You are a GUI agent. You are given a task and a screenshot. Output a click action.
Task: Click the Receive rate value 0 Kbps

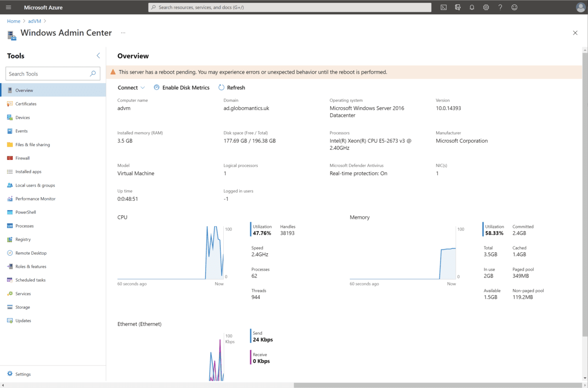(x=261, y=361)
